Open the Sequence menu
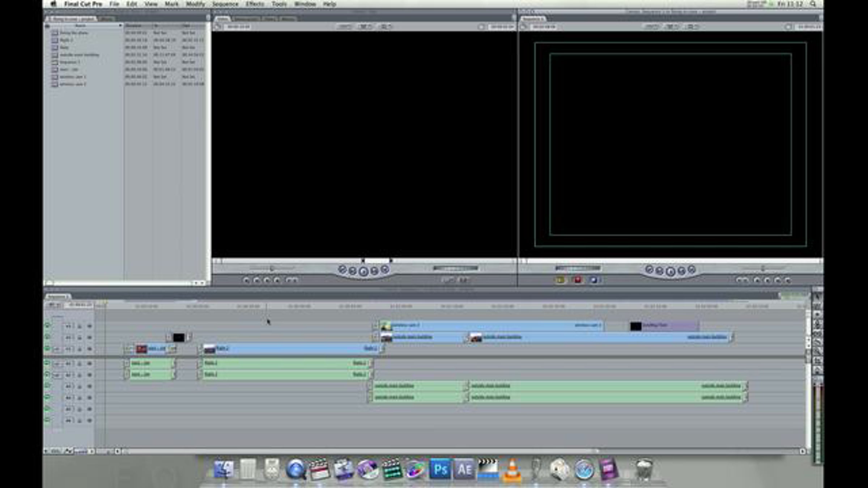Image resolution: width=868 pixels, height=488 pixels. coord(225,4)
